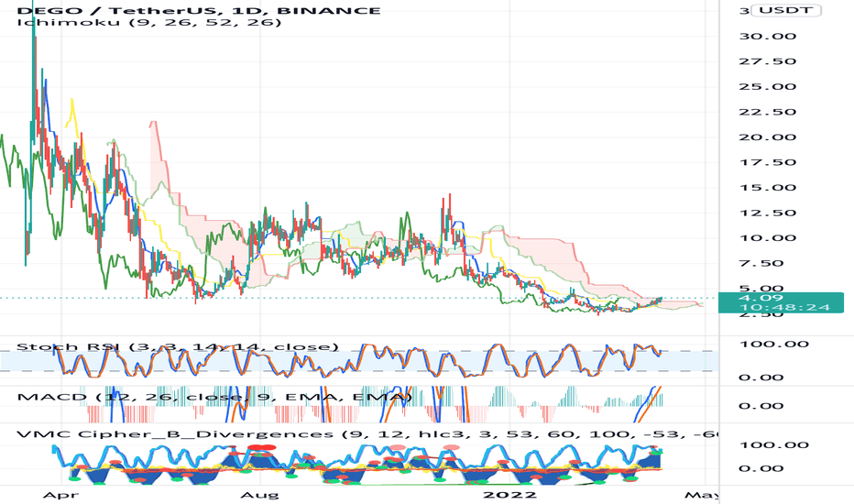Click the 30.00 price axis label

[x=767, y=37]
